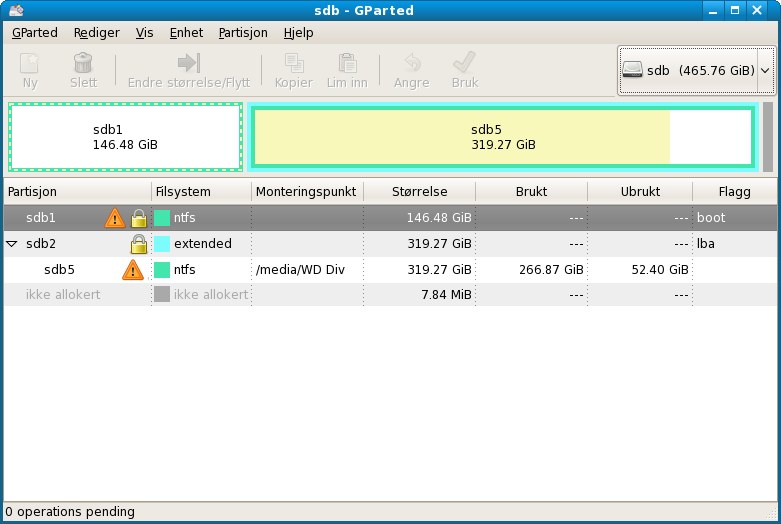Click the resize grip in bottom-right corner
This screenshot has height=524, width=781.
772,513
